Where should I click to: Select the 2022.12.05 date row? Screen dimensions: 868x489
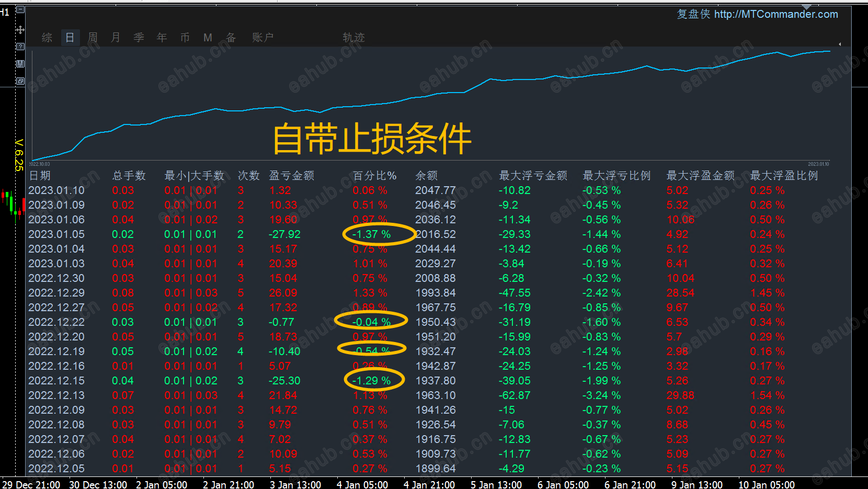click(56, 469)
